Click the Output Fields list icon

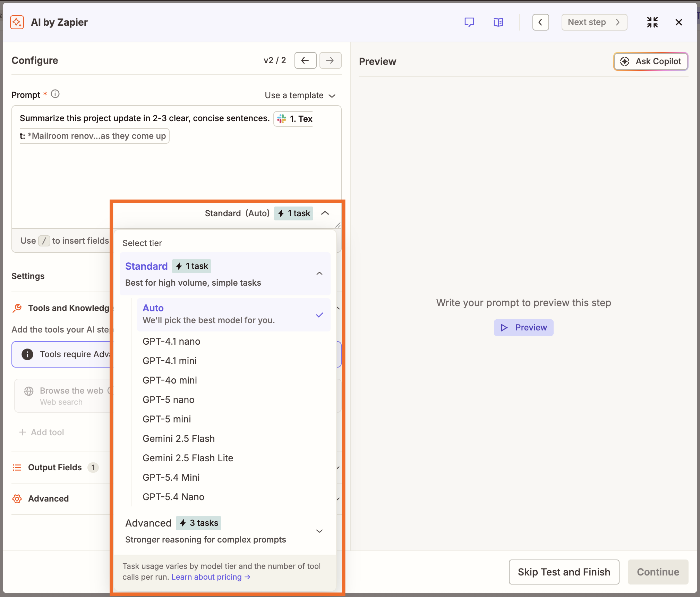(17, 468)
